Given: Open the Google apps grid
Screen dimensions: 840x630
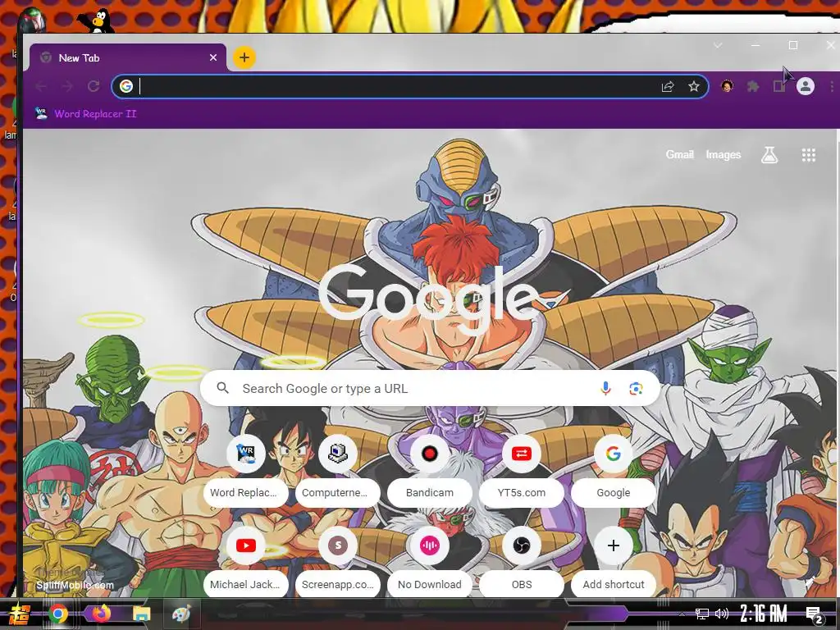Looking at the screenshot, I should click(808, 155).
